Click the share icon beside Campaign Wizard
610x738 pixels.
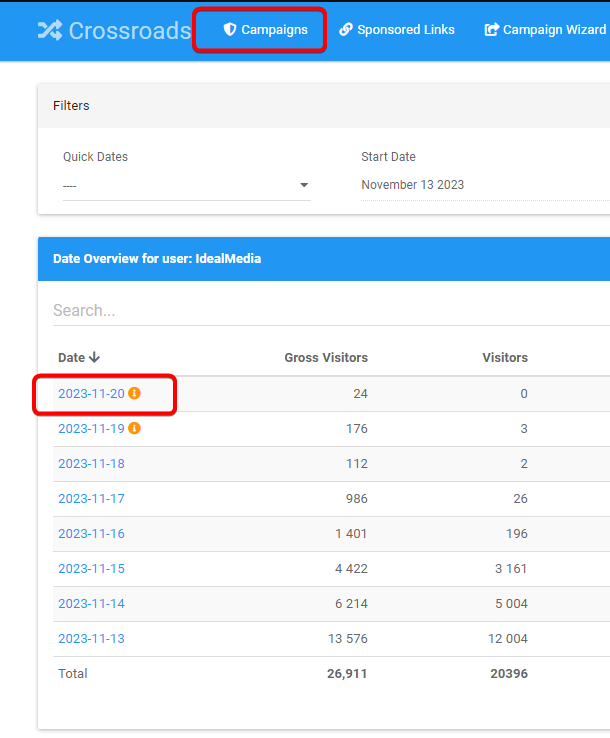click(492, 30)
